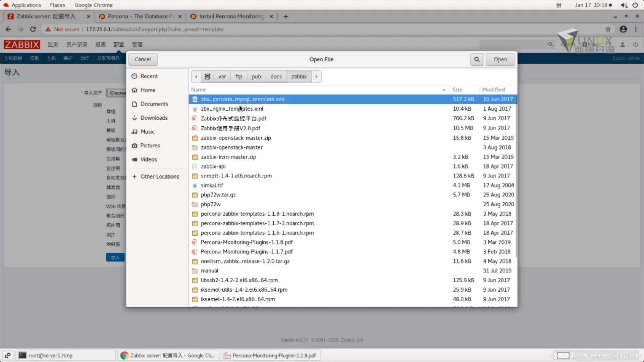Select Zabbix使用手册V2.0.pdf file

pos(353,128)
